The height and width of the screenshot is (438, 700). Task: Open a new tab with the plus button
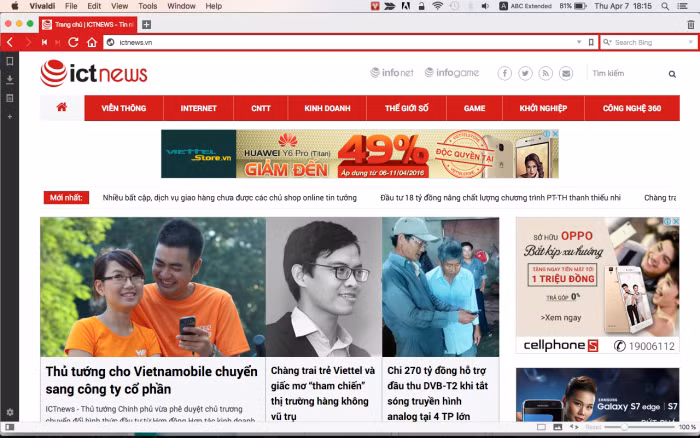pos(146,25)
